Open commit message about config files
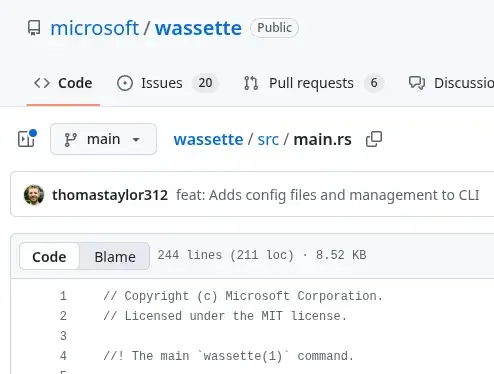Image resolution: width=494 pixels, height=374 pixels. (328, 195)
